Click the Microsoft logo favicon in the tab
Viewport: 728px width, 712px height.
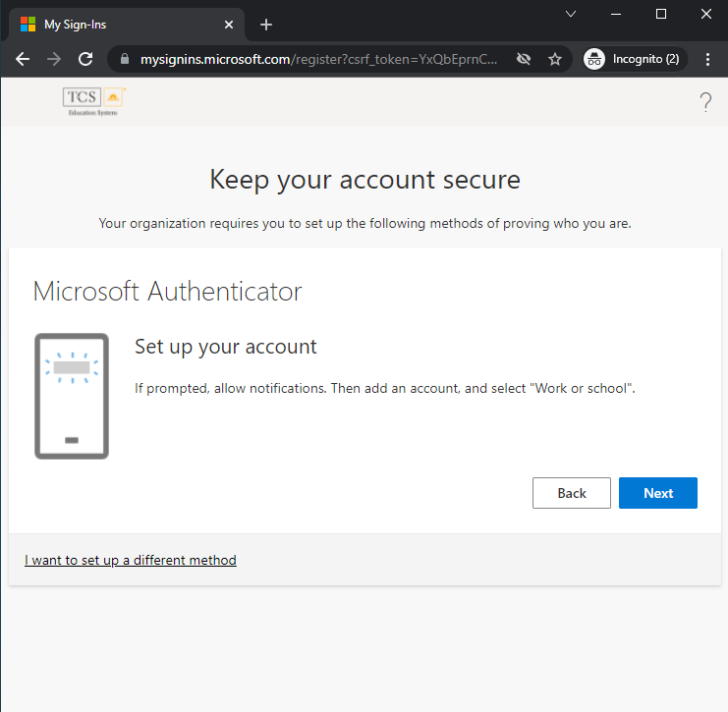click(x=28, y=25)
